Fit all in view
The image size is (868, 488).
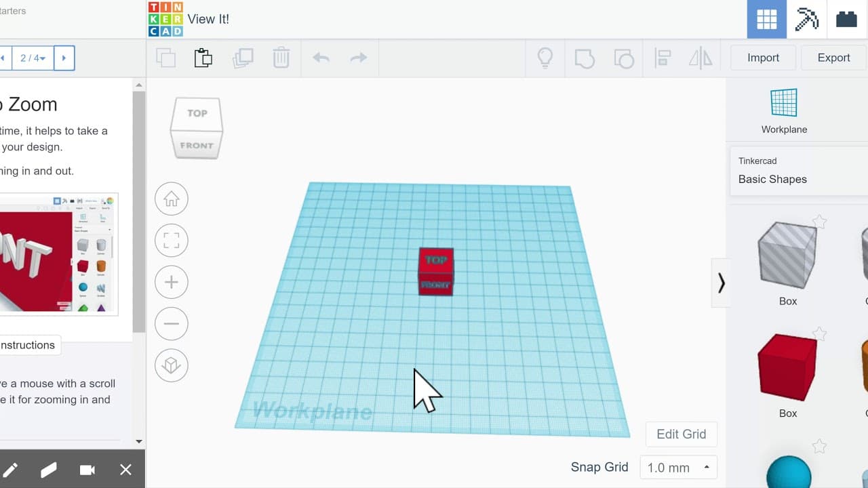172,241
